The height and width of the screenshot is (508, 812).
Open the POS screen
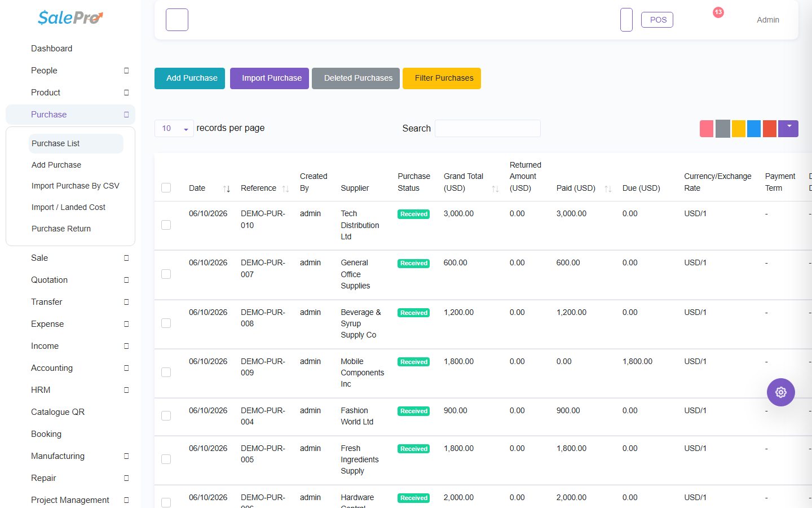coord(657,20)
